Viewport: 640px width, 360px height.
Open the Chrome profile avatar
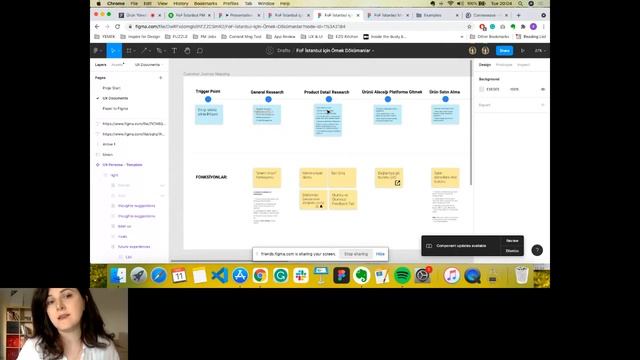(533, 27)
